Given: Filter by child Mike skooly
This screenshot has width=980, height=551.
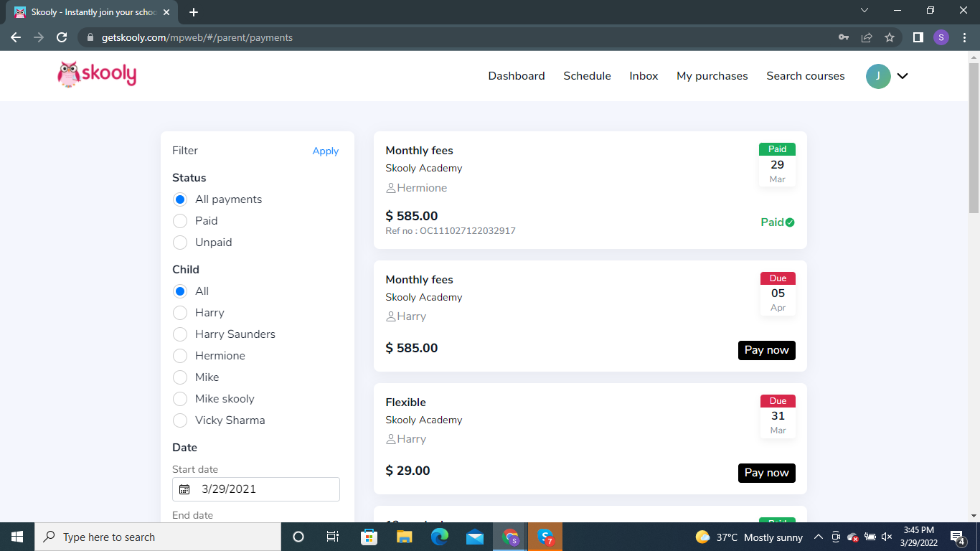Looking at the screenshot, I should coord(180,399).
